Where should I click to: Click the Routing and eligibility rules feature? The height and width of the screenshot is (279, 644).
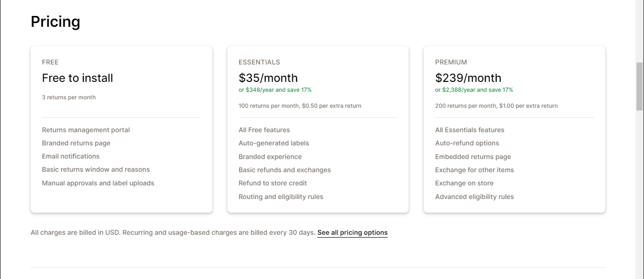pyautogui.click(x=281, y=197)
